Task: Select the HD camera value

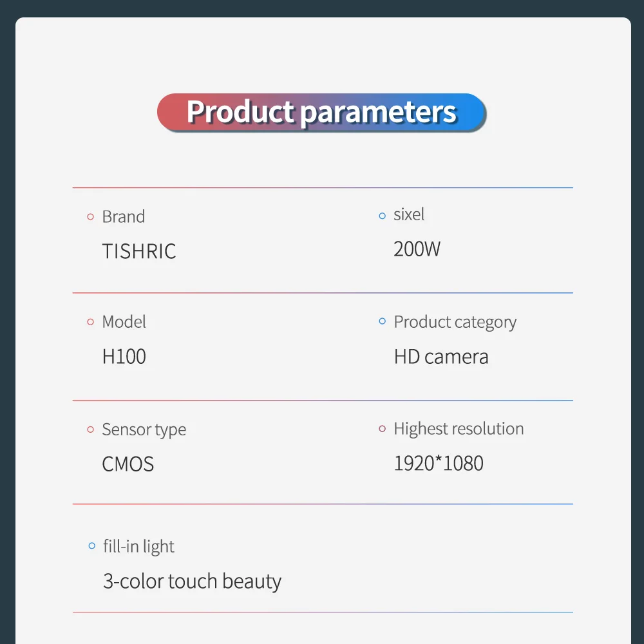Action: coord(441,356)
